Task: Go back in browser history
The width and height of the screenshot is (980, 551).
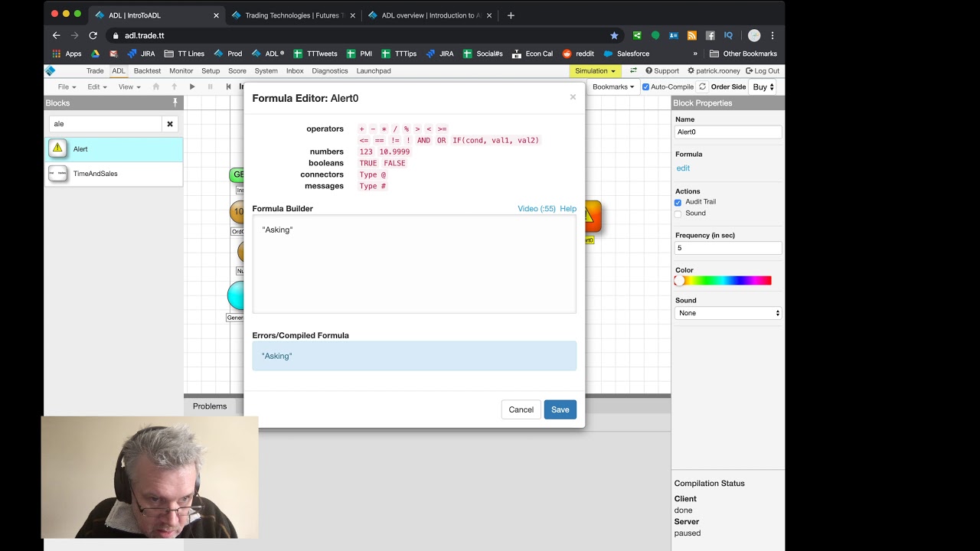Action: point(56,35)
